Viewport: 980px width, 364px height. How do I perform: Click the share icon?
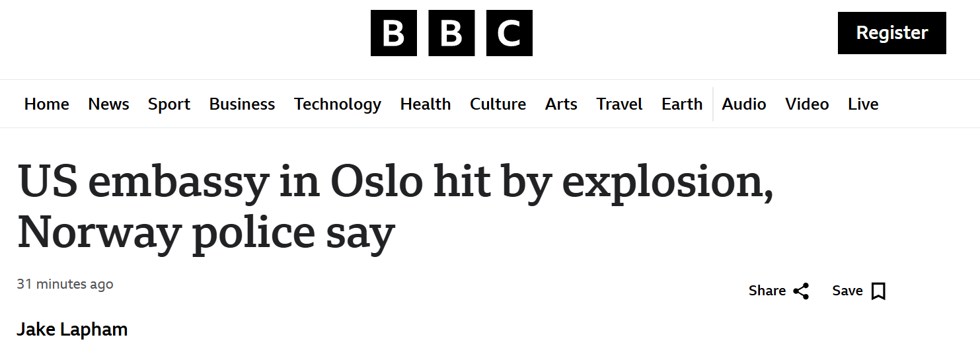[801, 291]
